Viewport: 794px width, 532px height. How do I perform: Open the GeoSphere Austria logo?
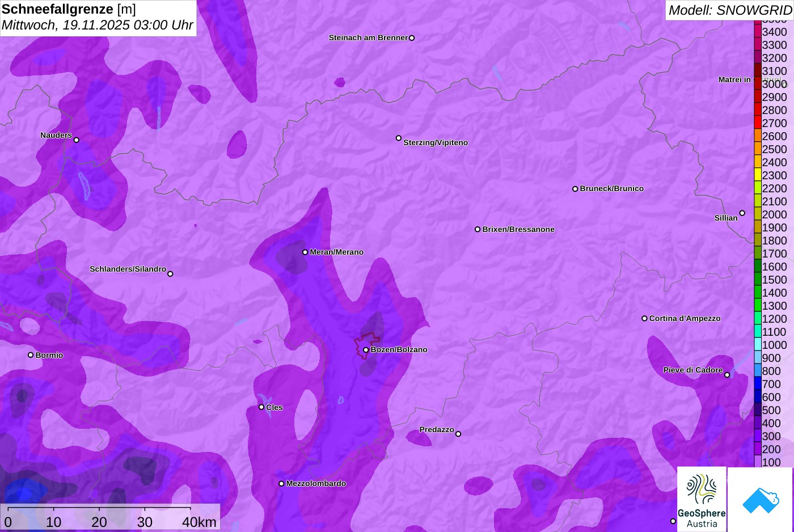pos(702,500)
